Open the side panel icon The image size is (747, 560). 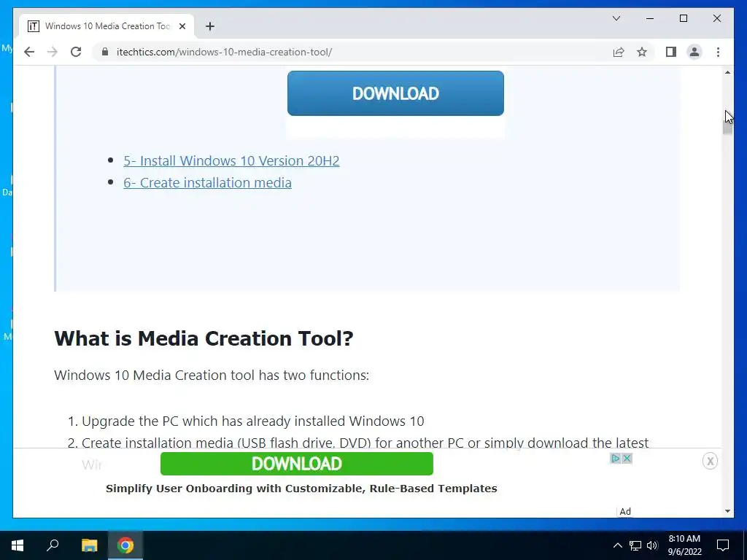[x=671, y=52]
